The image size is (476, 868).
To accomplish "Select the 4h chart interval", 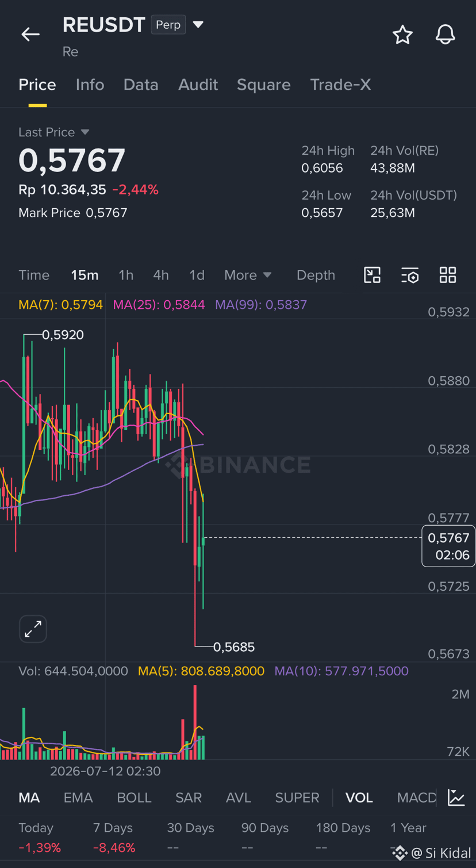I will [161, 275].
